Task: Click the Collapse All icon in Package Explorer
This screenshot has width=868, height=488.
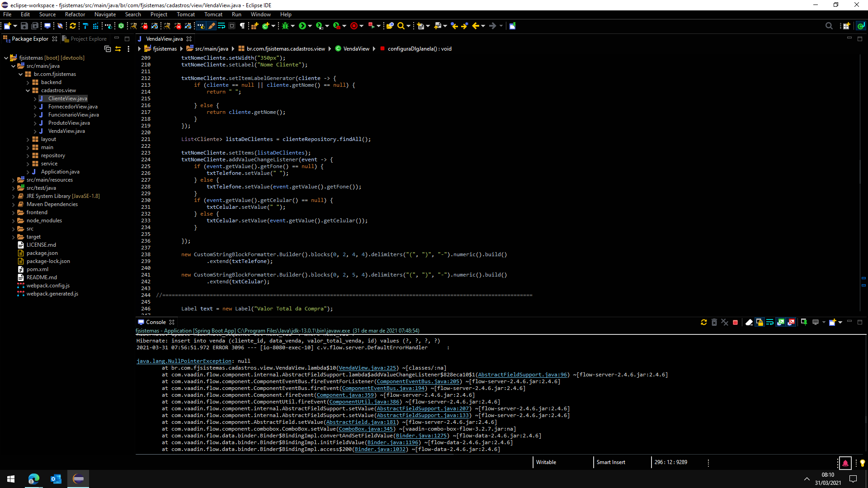Action: (107, 49)
